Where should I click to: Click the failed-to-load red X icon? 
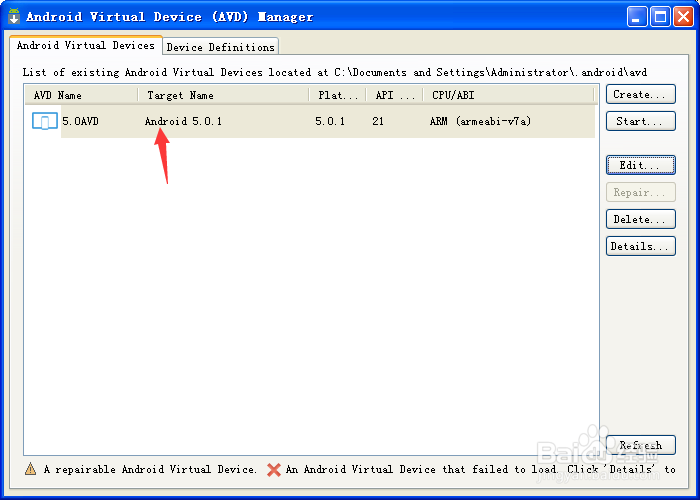click(274, 469)
